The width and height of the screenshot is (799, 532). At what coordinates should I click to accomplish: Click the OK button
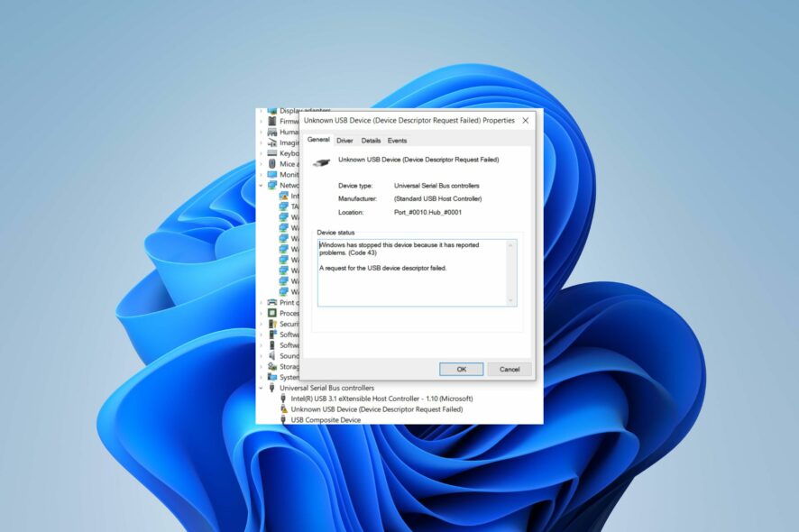tap(461, 369)
